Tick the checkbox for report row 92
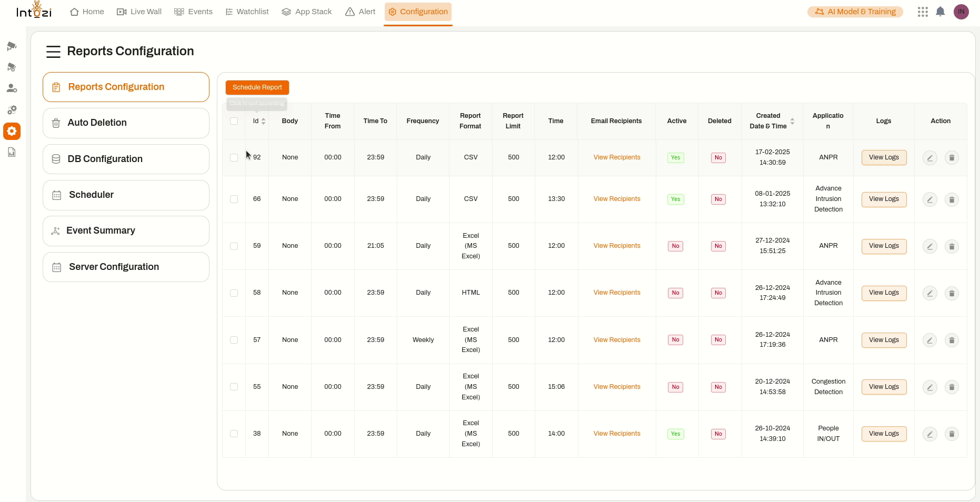Screen dimensions: 980x502 click(x=234, y=157)
